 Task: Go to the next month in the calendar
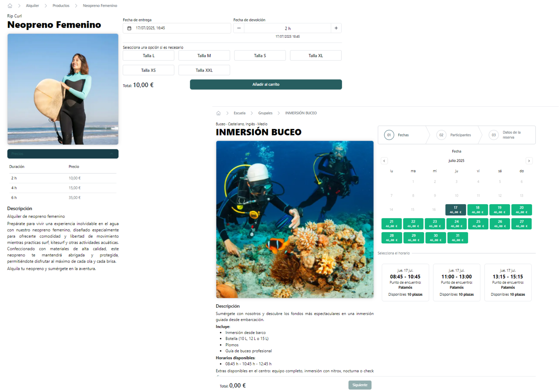tap(529, 161)
